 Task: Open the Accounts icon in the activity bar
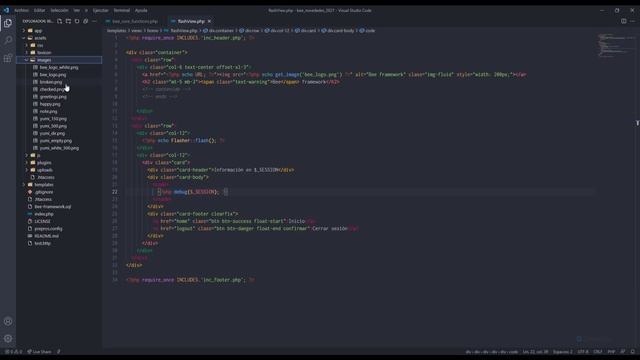8,321
